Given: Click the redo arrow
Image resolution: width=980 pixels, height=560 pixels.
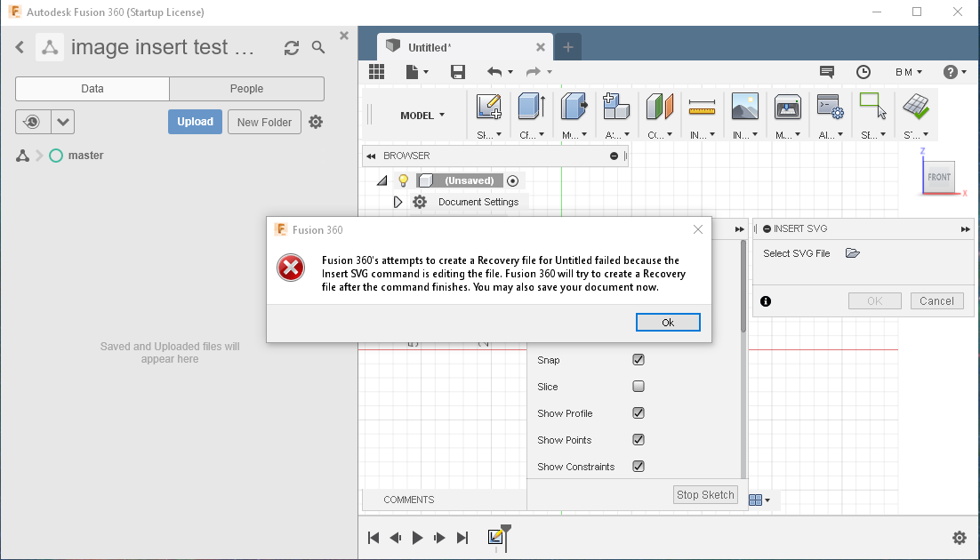Looking at the screenshot, I should pos(533,72).
